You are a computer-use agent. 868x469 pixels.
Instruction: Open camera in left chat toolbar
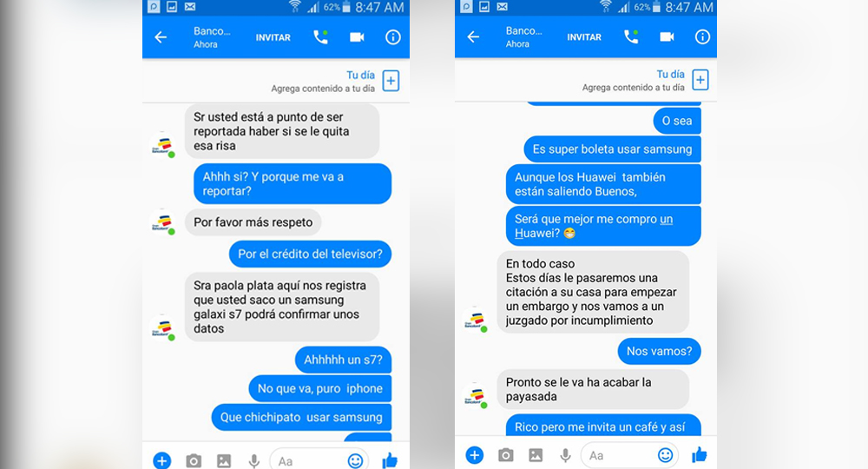pyautogui.click(x=194, y=460)
